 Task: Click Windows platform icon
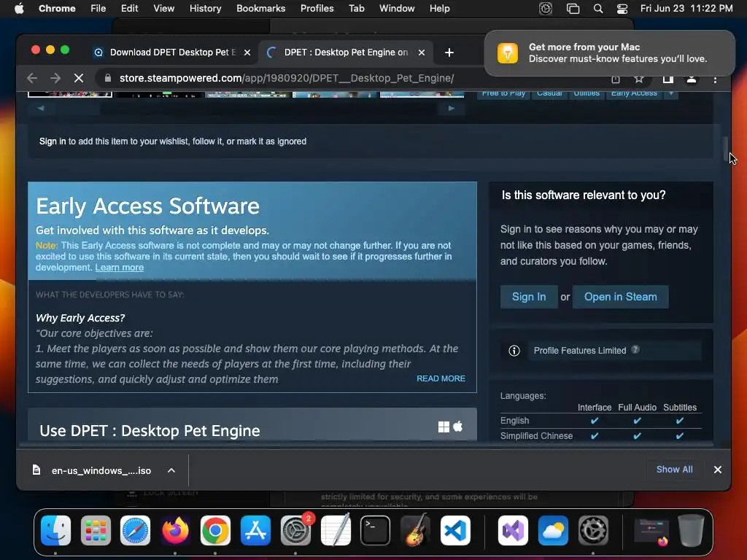coord(444,427)
